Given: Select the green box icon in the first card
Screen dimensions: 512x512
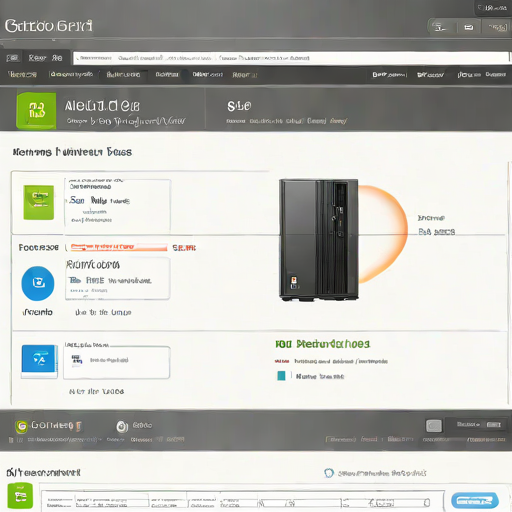Looking at the screenshot, I should pyautogui.click(x=39, y=202).
